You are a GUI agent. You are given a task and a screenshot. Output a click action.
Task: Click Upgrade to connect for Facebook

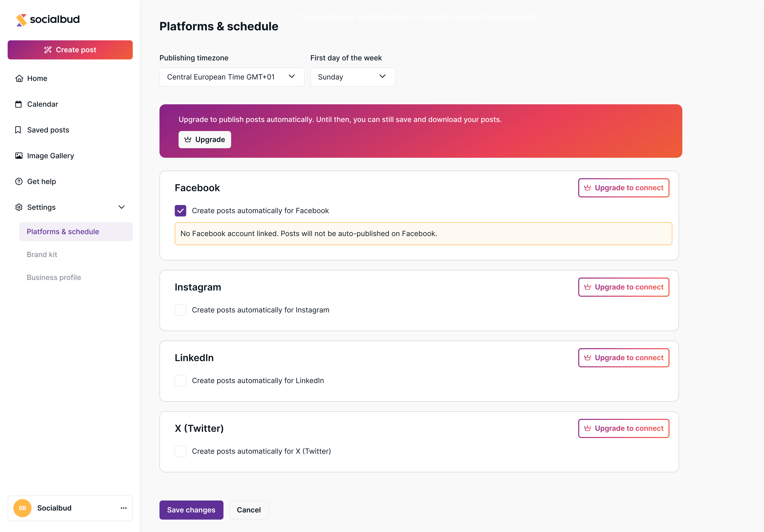(624, 188)
